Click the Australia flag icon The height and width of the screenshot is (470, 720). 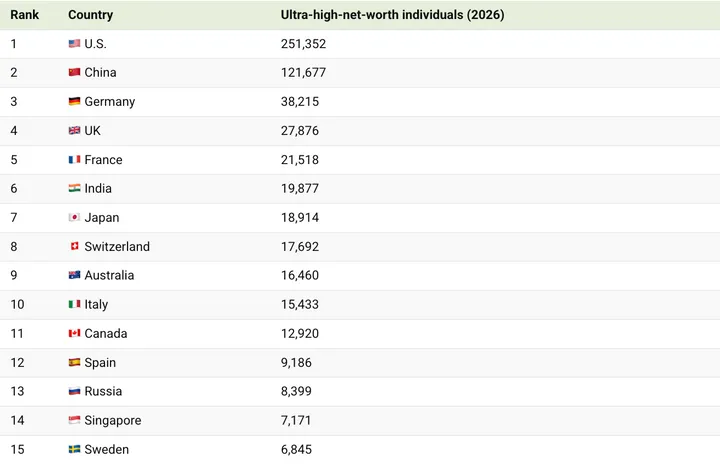point(74,275)
